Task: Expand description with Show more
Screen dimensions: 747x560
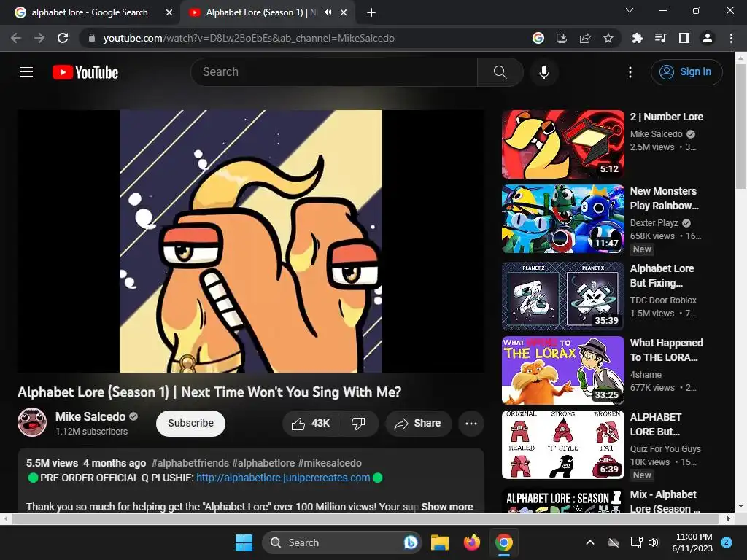Action: pyautogui.click(x=447, y=507)
